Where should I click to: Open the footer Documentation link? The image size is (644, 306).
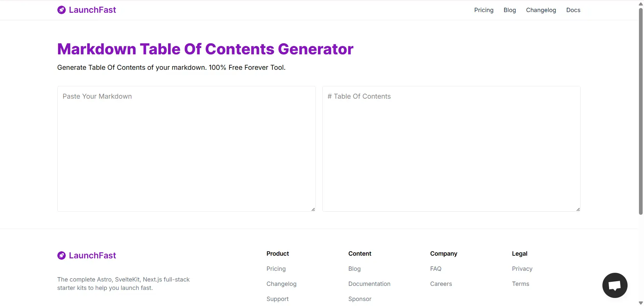pyautogui.click(x=369, y=284)
